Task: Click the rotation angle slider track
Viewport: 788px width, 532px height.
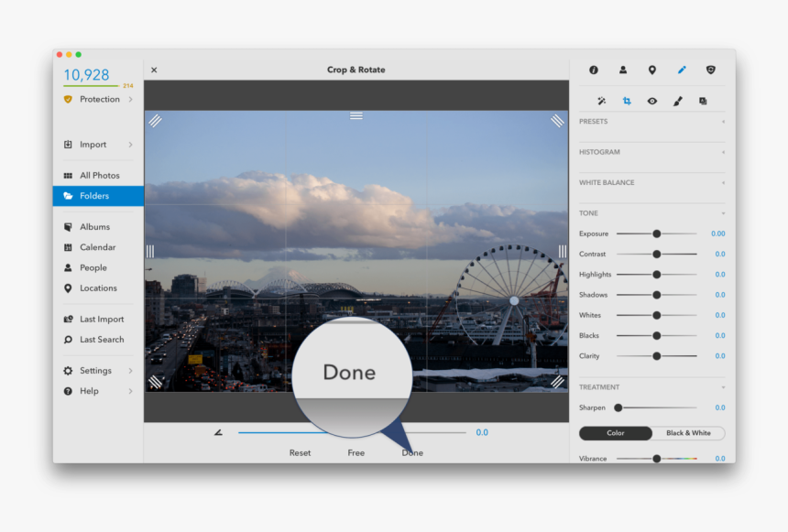Action: click(352, 432)
